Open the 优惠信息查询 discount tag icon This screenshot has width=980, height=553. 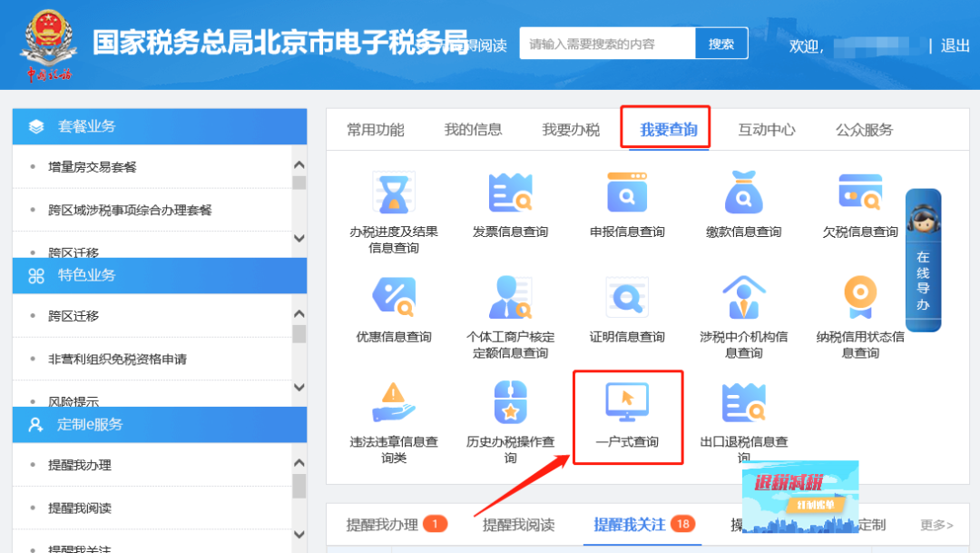point(394,297)
